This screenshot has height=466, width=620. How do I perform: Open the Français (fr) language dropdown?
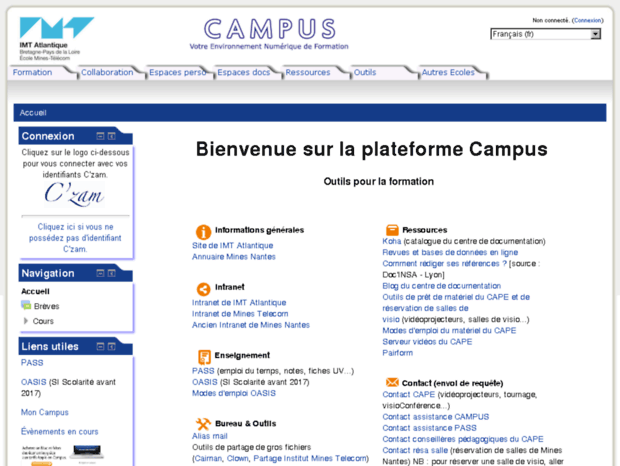545,34
